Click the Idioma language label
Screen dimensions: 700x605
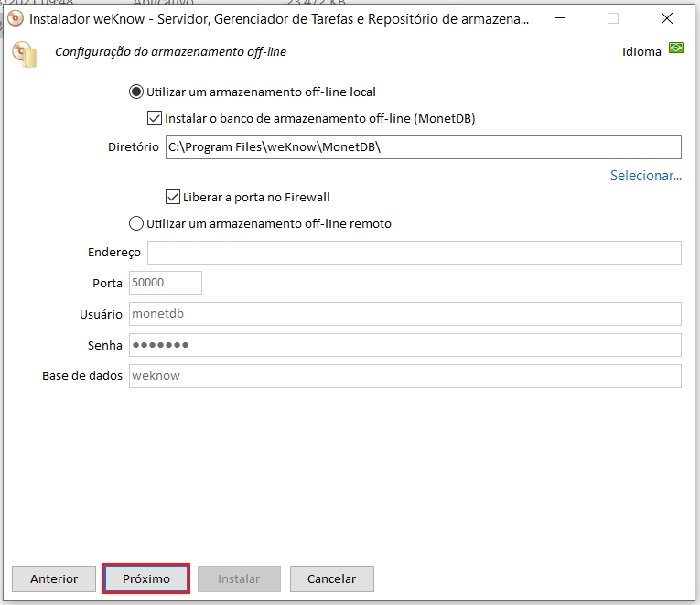pos(641,52)
